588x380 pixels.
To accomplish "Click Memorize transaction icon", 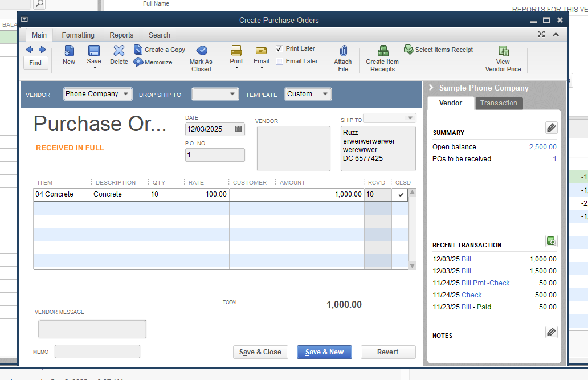I will 138,62.
